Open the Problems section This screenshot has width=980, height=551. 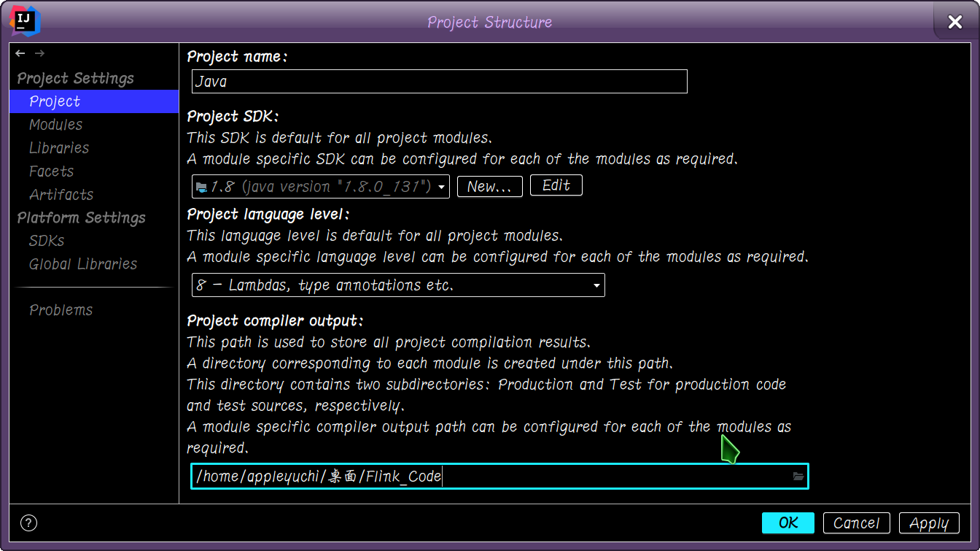tap(61, 309)
